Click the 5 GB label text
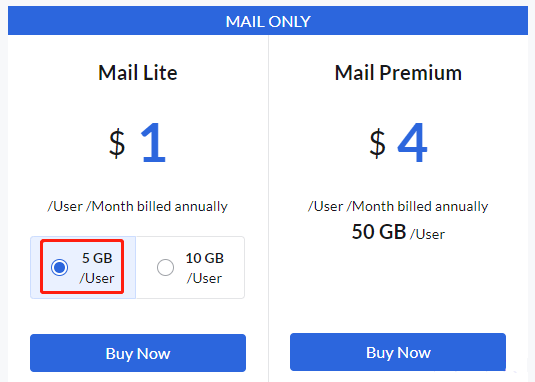Viewport: 535px width, 382px height. pos(97,258)
